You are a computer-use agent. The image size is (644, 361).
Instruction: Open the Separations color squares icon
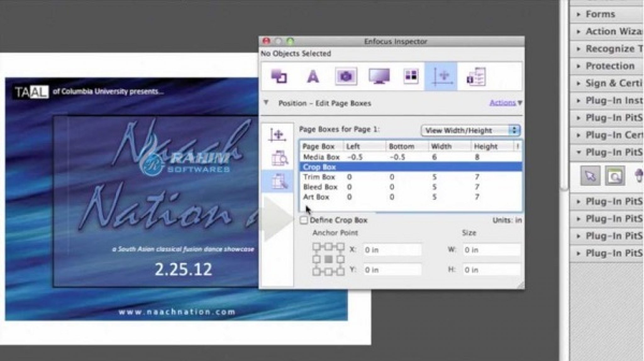pos(411,76)
